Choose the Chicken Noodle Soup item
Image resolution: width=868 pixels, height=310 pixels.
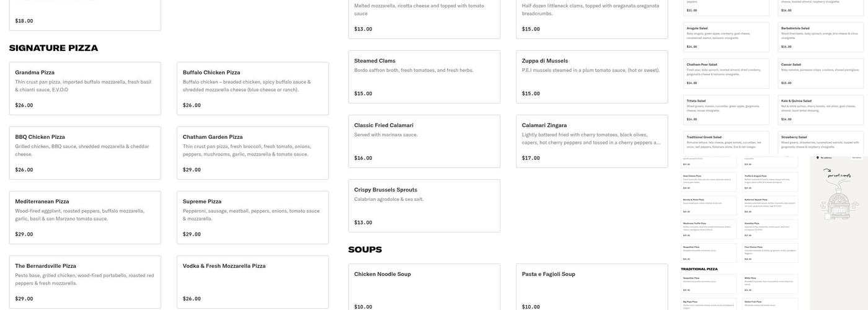click(424, 286)
